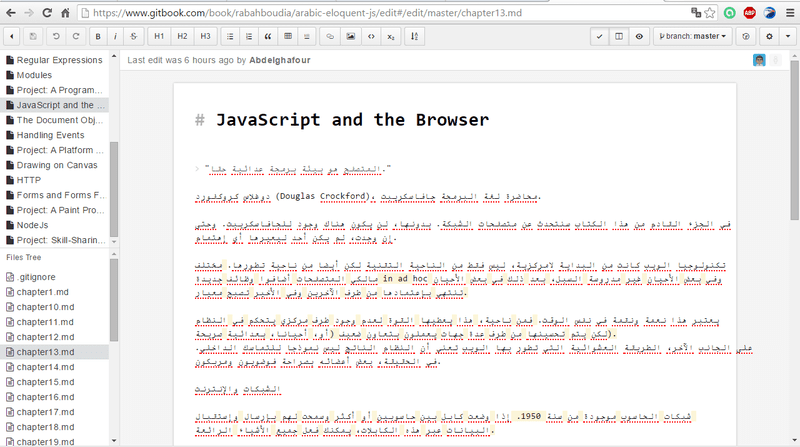This screenshot has height=447, width=800.
Task: Click the Abdelghafour author name
Action: tap(280, 60)
